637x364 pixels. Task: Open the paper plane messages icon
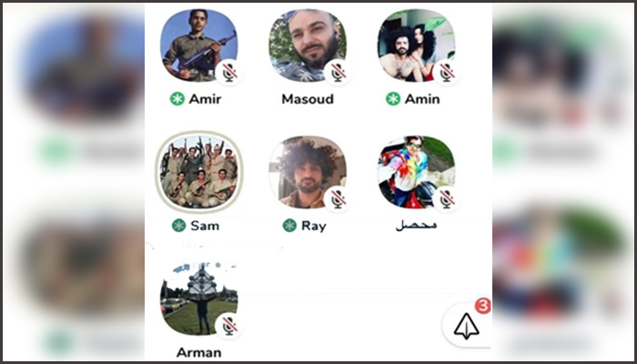(x=466, y=326)
